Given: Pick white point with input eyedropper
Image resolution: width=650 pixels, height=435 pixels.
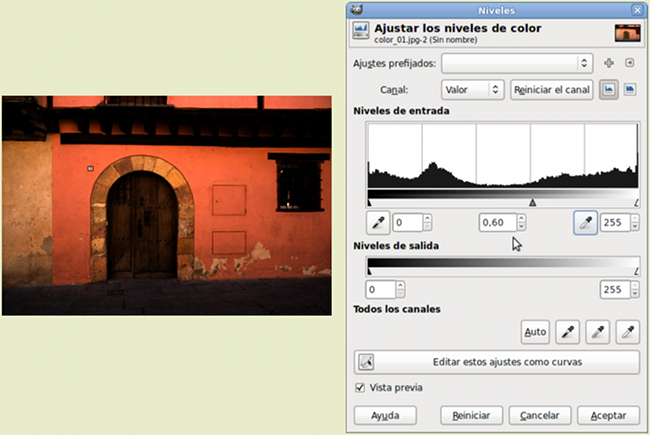Looking at the screenshot, I should [585, 223].
